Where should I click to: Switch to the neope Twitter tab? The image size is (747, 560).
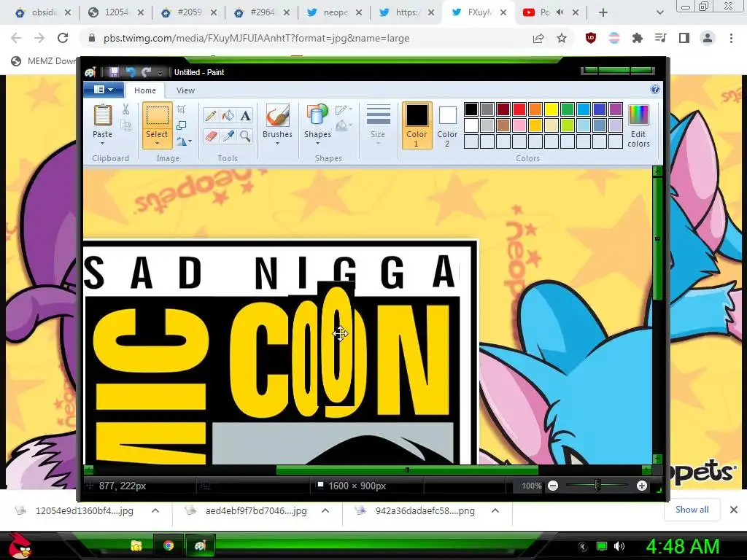point(334,12)
